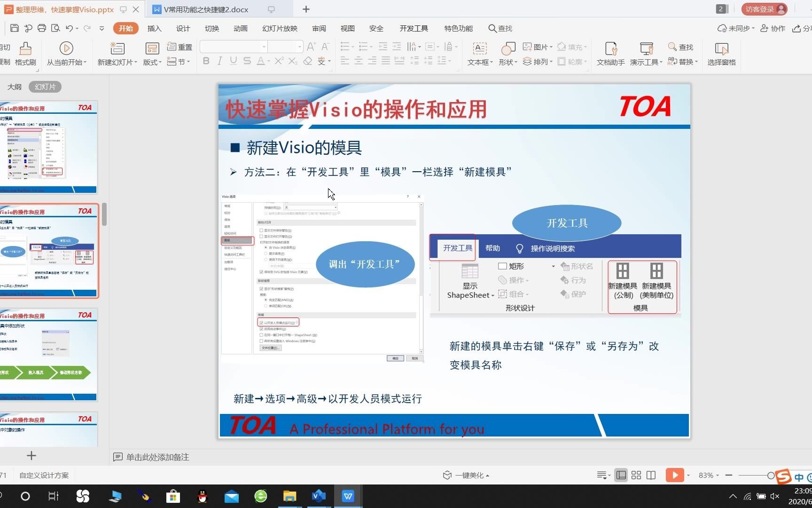Open Document Assistant (文档助手)
The height and width of the screenshot is (508, 812).
coord(610,54)
